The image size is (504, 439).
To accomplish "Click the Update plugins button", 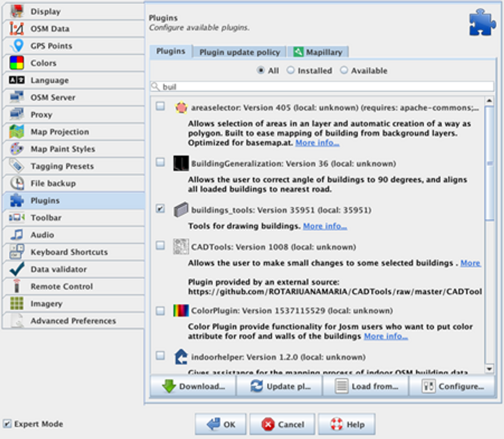I will 279,386.
